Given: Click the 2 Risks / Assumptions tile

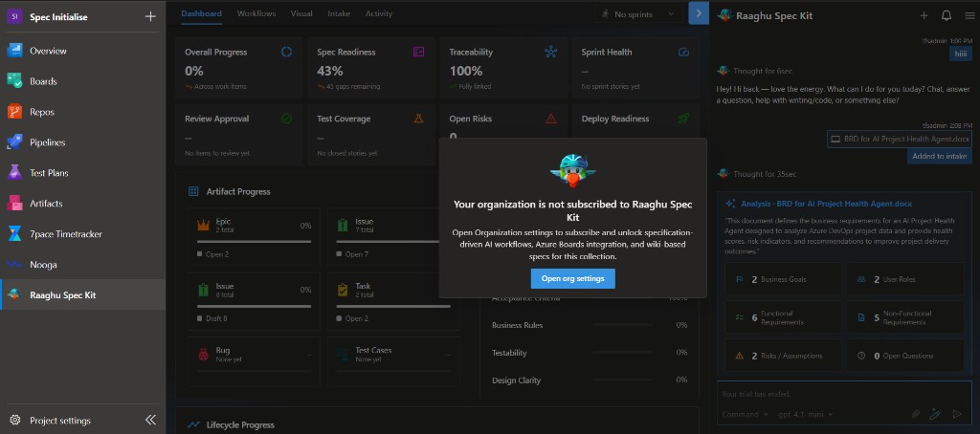Looking at the screenshot, I should tap(782, 356).
